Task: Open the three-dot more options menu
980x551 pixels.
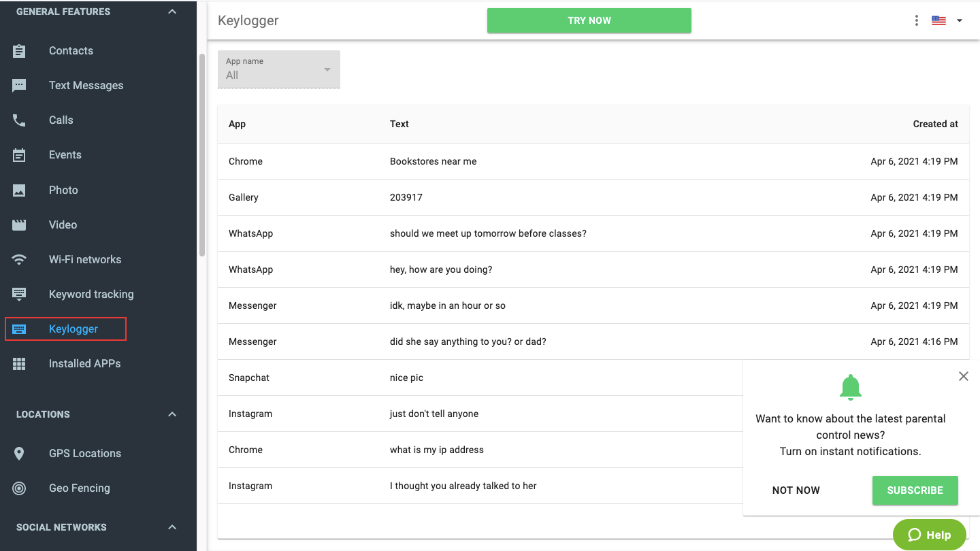Action: pos(917,20)
